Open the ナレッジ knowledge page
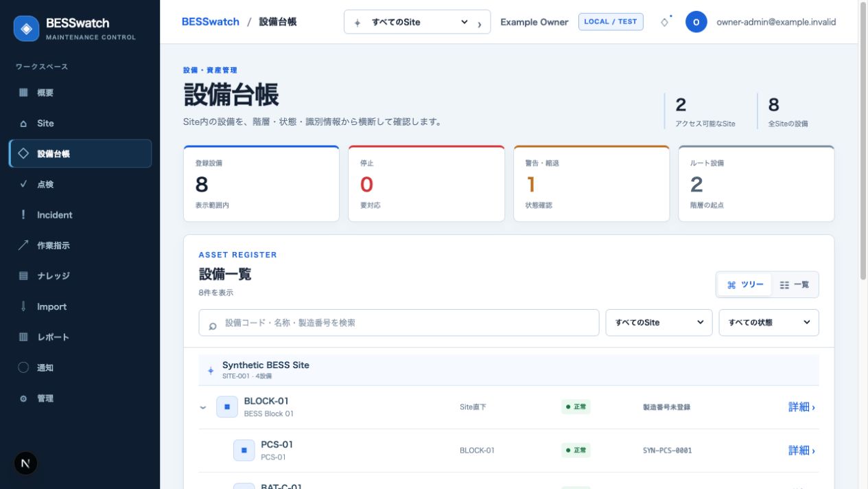The height and width of the screenshot is (489, 868). point(80,276)
